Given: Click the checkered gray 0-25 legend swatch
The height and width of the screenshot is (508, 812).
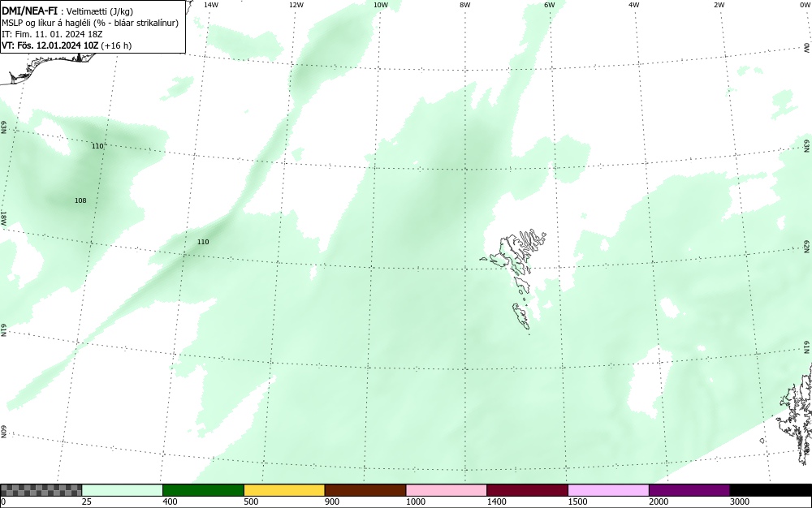Looking at the screenshot, I should coord(41,490).
